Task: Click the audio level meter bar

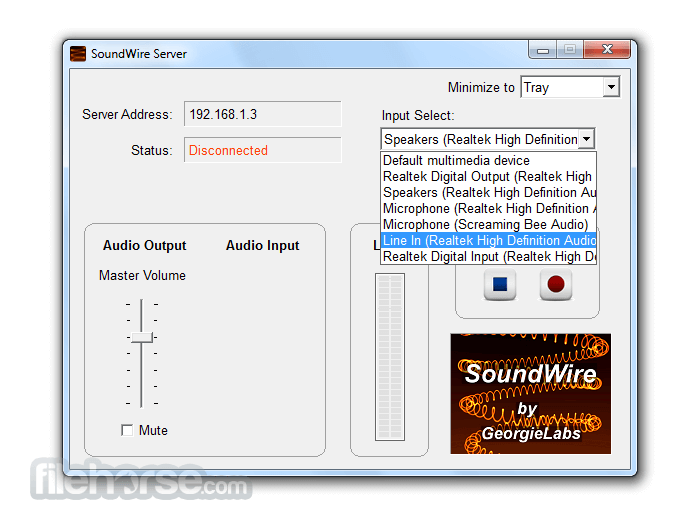Action: (x=390, y=357)
